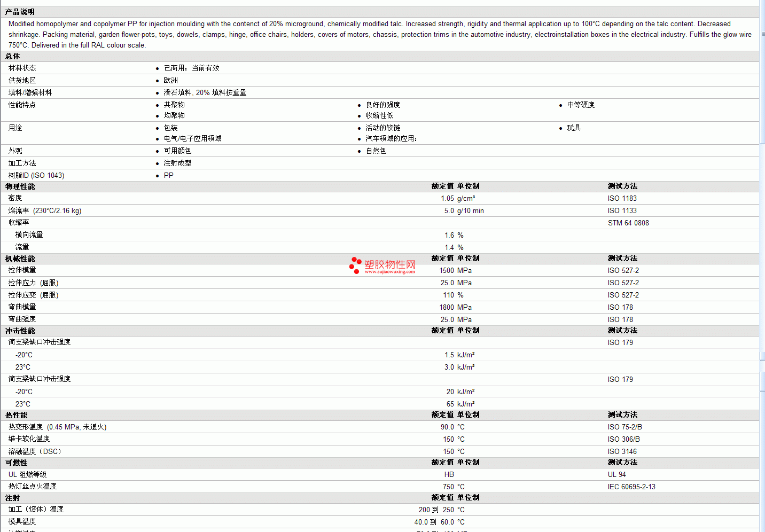Select the 注射成型 processing method value
This screenshot has width=765, height=532.
[x=177, y=163]
